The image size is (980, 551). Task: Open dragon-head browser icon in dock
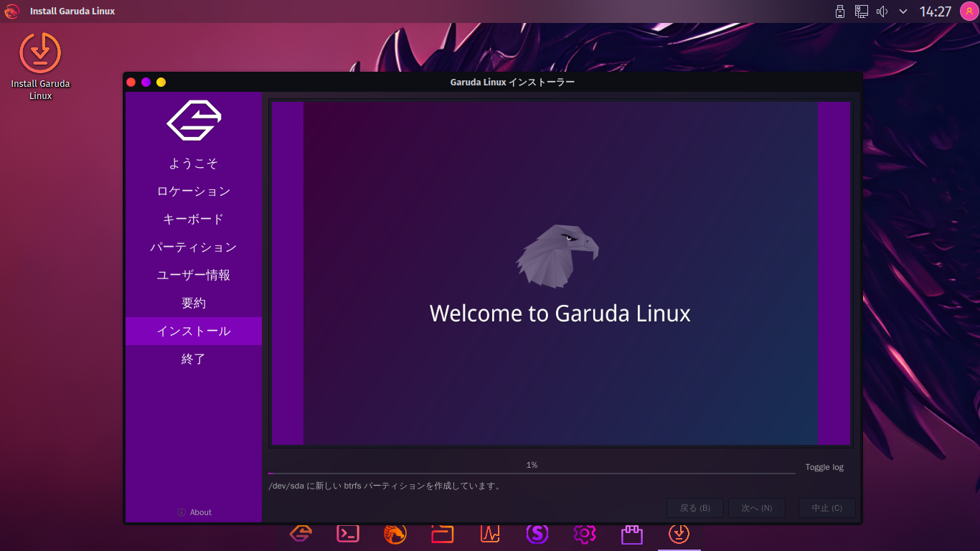tap(395, 533)
